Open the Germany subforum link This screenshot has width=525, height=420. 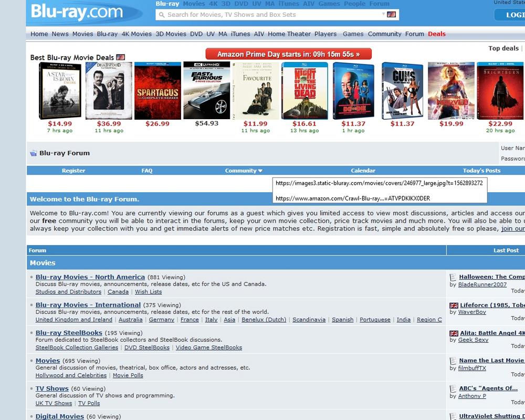(x=161, y=320)
